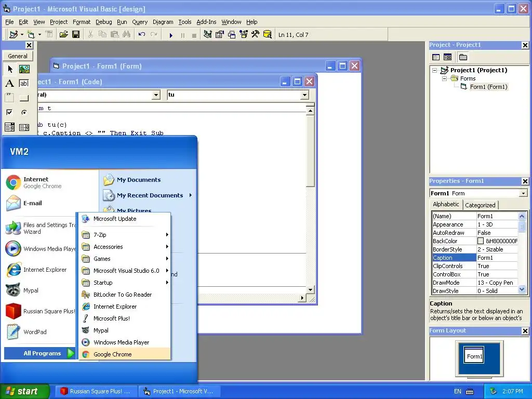Click the Find binoculars icon
This screenshot has height=399, width=532.
pos(127,34)
